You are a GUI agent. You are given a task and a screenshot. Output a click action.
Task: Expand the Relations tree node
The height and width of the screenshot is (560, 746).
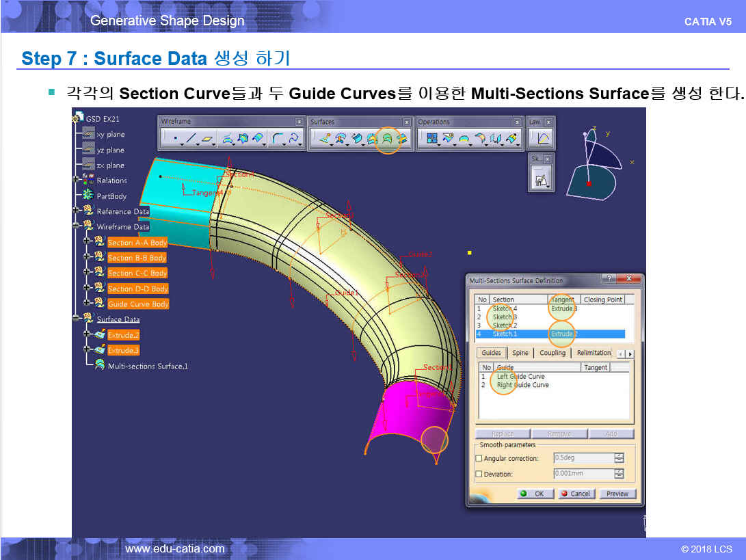coord(76,181)
